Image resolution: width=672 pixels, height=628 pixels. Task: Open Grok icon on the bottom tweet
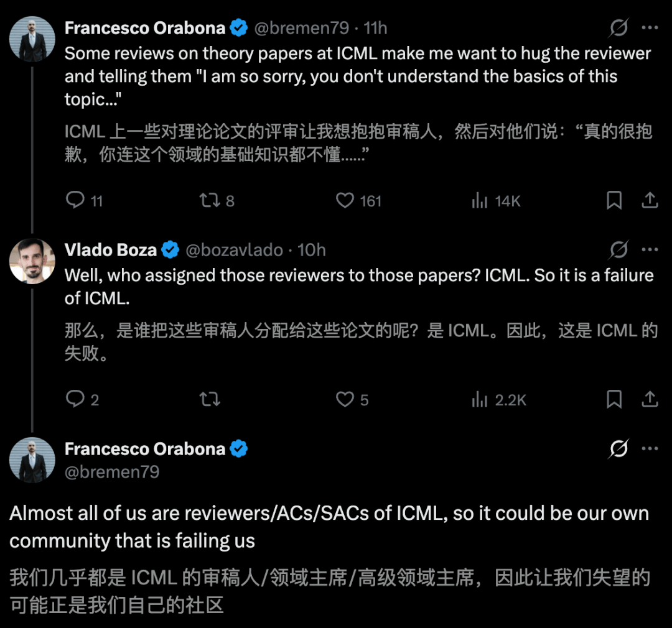point(618,449)
